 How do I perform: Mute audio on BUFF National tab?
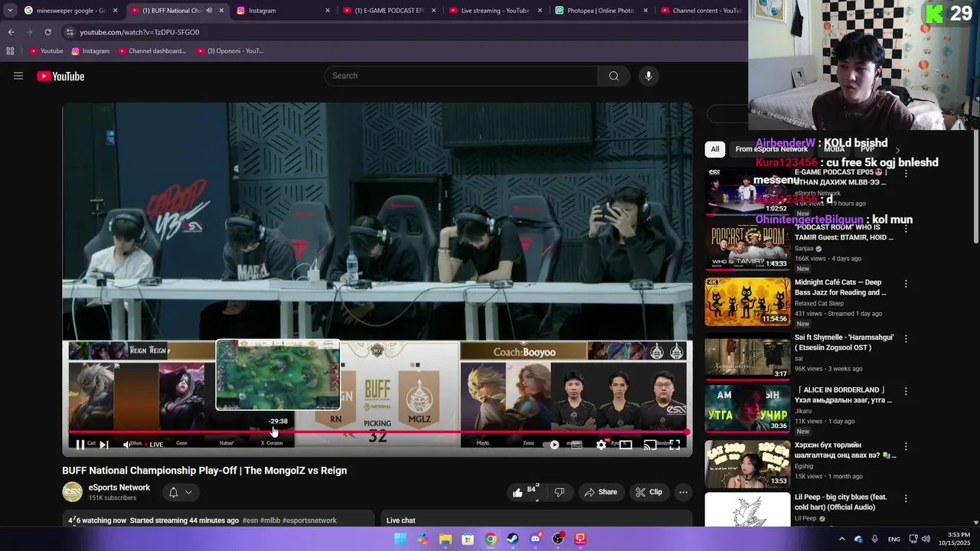click(209, 11)
